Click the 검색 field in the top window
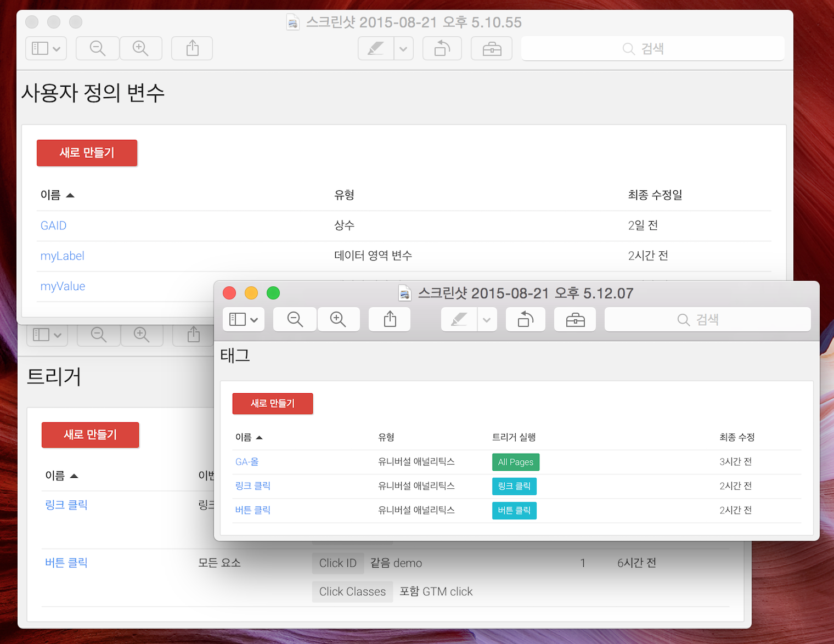834x644 pixels. pos(652,48)
